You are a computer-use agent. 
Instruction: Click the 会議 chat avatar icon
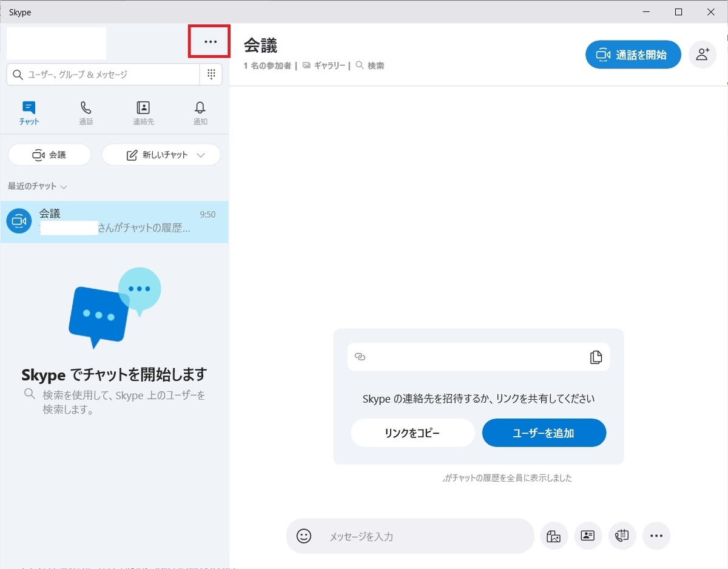point(19,221)
